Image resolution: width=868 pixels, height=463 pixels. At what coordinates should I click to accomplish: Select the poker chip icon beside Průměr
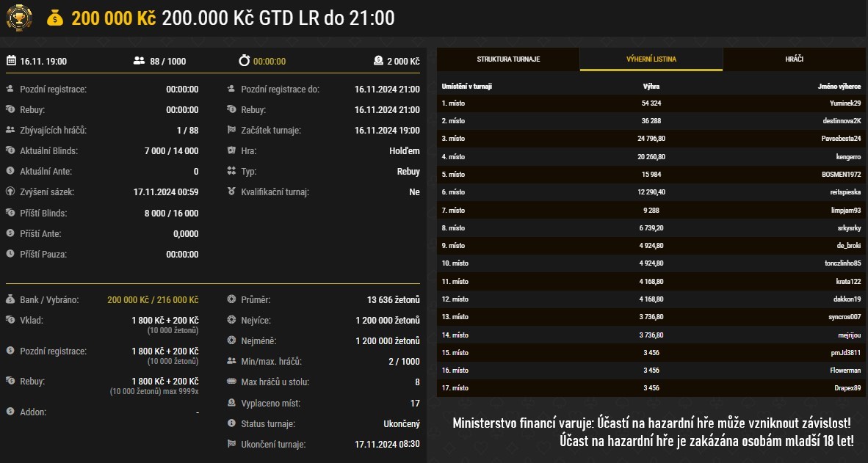pyautogui.click(x=233, y=299)
